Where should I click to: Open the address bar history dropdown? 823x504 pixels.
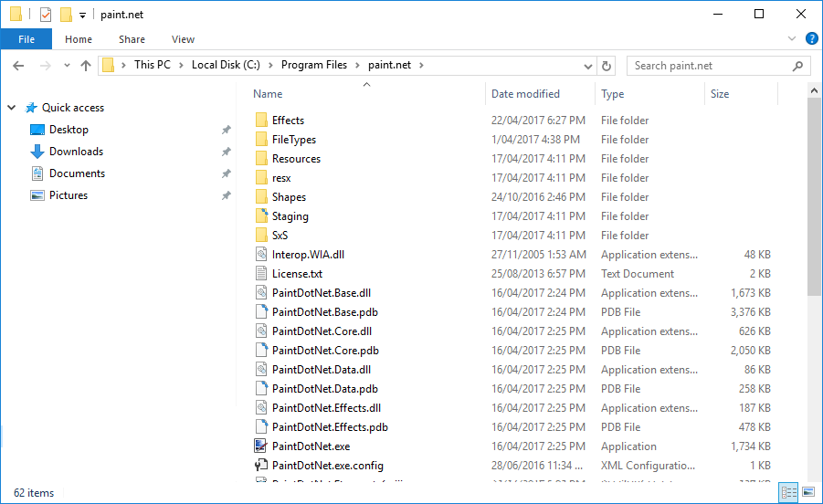pos(589,66)
